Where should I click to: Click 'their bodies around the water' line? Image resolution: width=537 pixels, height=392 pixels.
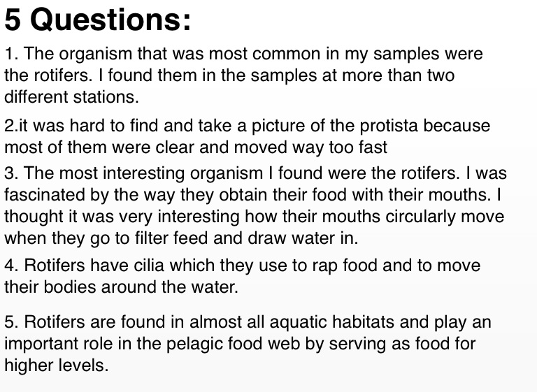click(121, 287)
